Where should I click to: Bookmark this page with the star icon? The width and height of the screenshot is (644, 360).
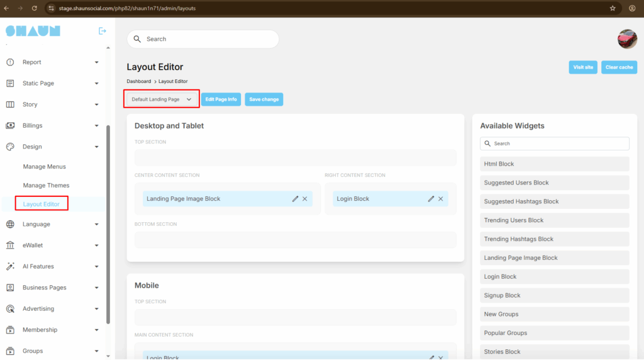point(613,8)
